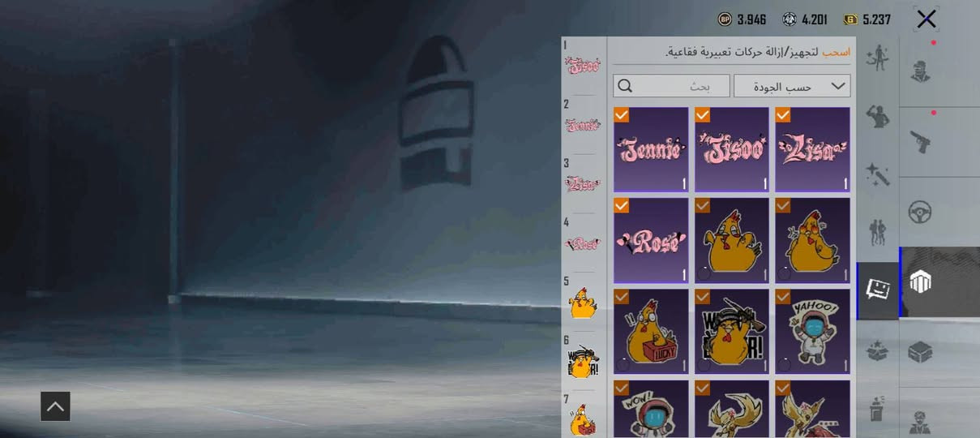Screen dimensions: 980x438
Task: Click the 5.237 UC balance
Action: tap(876, 19)
